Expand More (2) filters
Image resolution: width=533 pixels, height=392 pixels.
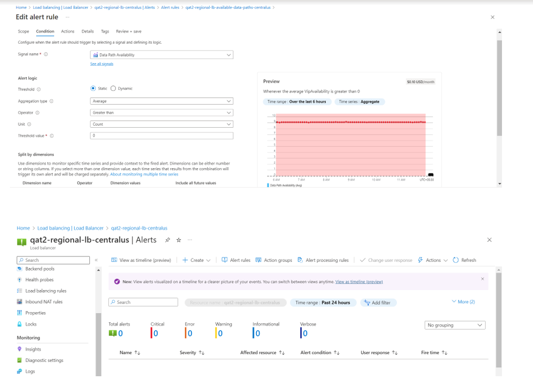tap(463, 302)
